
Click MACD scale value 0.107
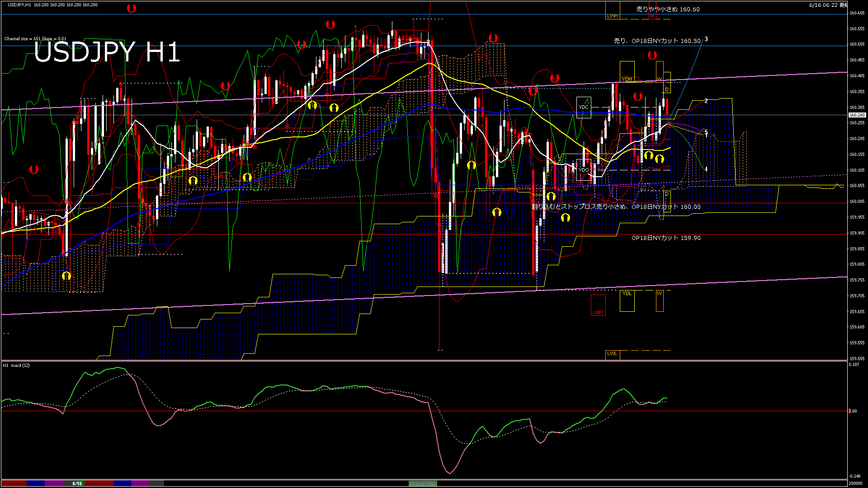click(854, 365)
